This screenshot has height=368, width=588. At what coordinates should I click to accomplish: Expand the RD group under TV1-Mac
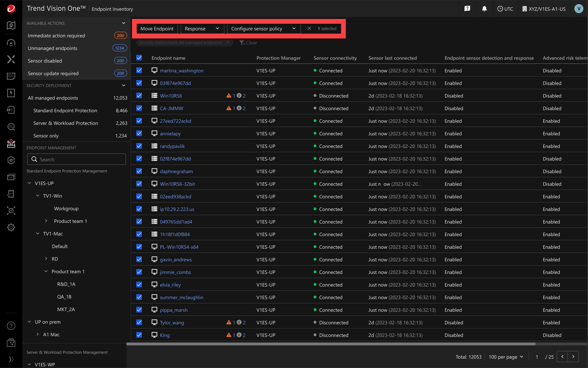point(46,259)
